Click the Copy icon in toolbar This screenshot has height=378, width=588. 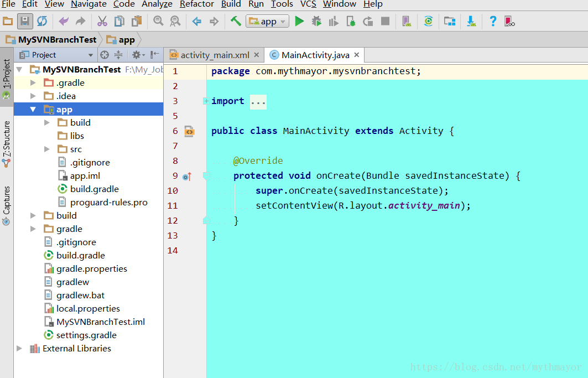click(x=119, y=21)
